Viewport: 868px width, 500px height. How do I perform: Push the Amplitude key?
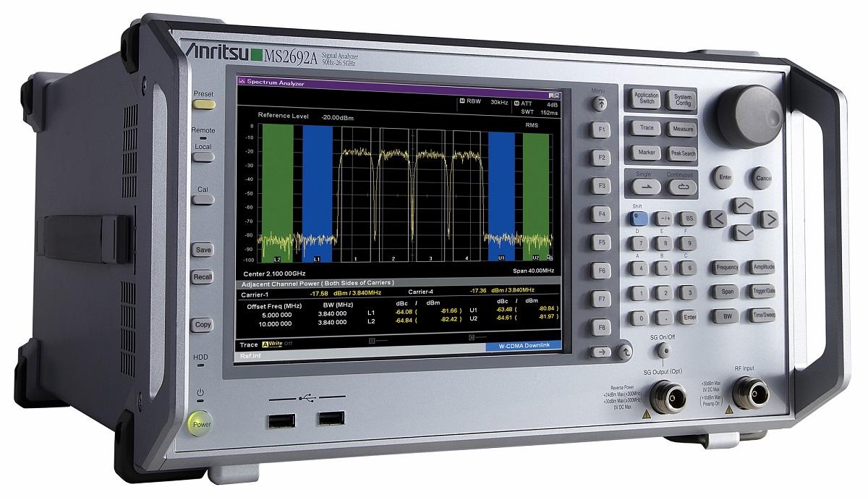pos(762,268)
